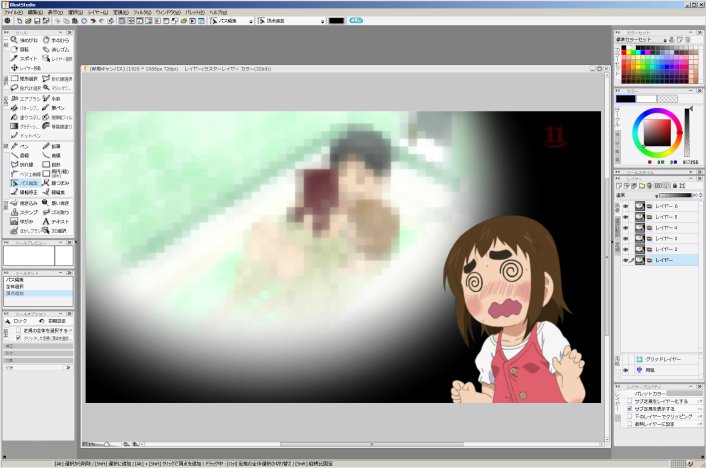Click the new layer icon in layer panel
Image resolution: width=706 pixels, height=468 pixels.
[619, 186]
